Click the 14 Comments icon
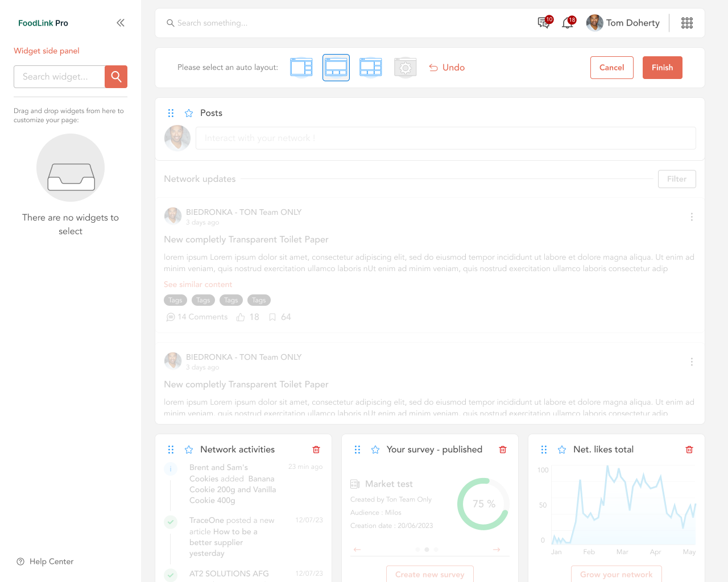The width and height of the screenshot is (728, 582). [170, 317]
